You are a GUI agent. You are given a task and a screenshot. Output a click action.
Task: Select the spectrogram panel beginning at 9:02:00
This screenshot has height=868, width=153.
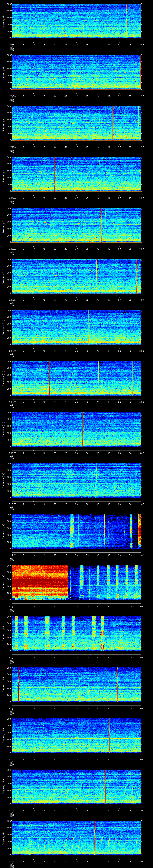coord(77,72)
